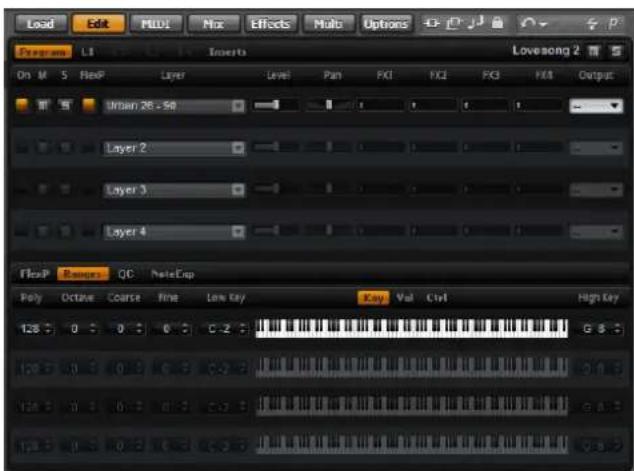Adjust the Layer 2 Level slider
This screenshot has height=471, width=634.
pos(276,147)
